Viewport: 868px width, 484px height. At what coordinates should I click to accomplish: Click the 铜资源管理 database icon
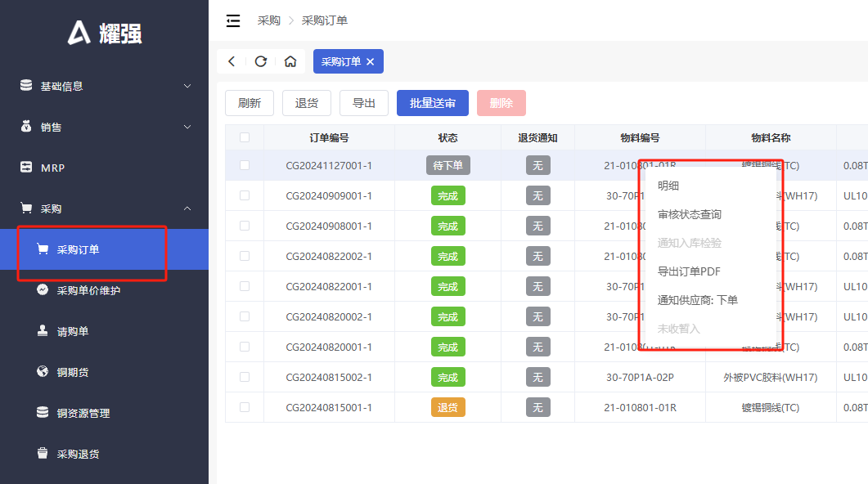[x=43, y=412]
